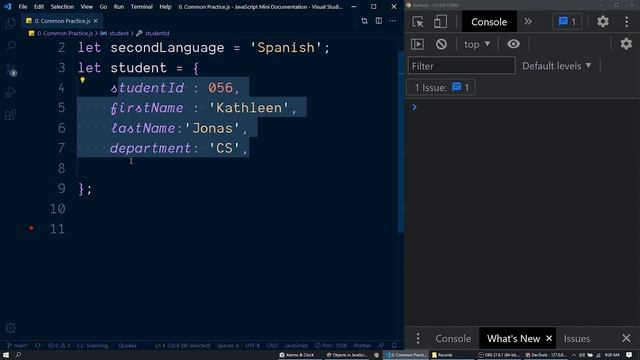Viewport: 640px width, 360px height.
Task: Switch to the Console tab in DevTools
Action: (x=489, y=22)
